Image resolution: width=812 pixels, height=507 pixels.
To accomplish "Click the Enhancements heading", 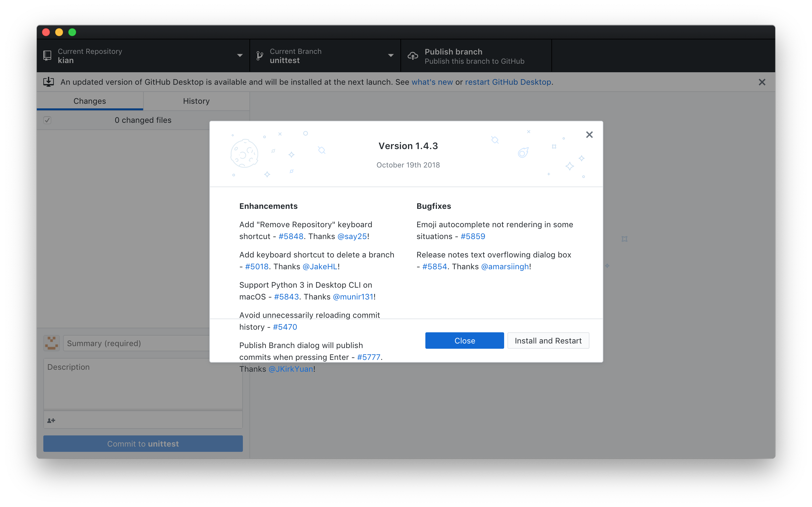I will (268, 206).
